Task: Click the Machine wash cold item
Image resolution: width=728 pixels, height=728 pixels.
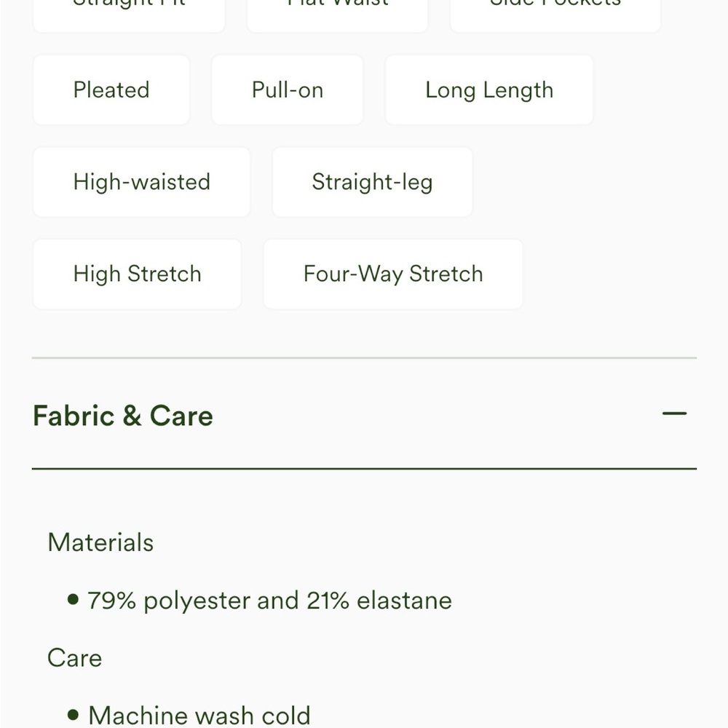Action: coord(199,716)
